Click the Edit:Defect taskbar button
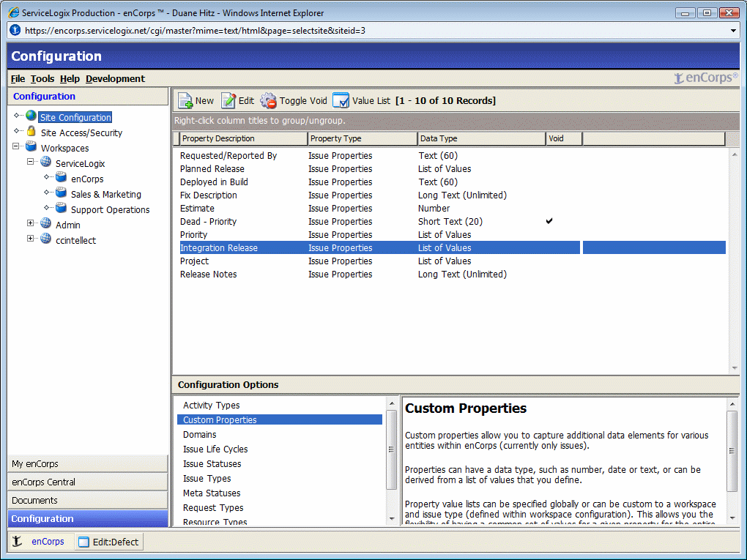The width and height of the screenshot is (747, 560). click(109, 542)
